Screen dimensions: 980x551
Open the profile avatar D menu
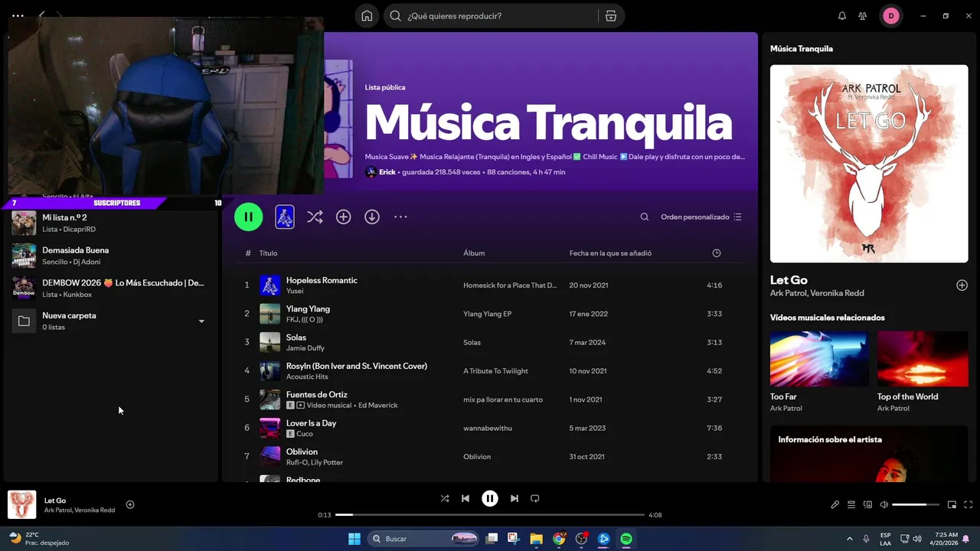pyautogui.click(x=890, y=16)
